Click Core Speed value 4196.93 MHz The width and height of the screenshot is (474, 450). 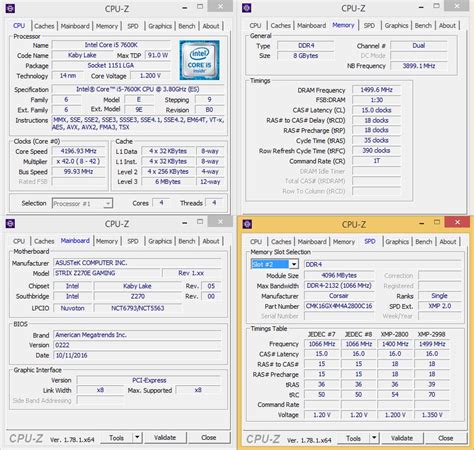click(x=78, y=151)
